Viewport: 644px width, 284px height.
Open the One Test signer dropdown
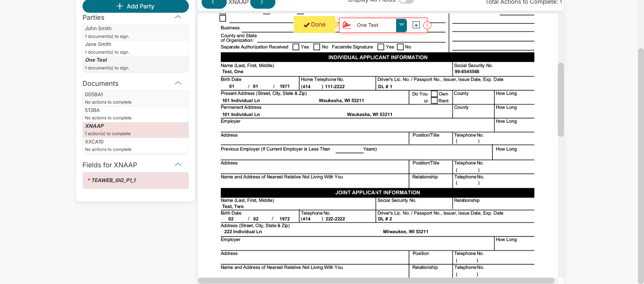pos(401,25)
